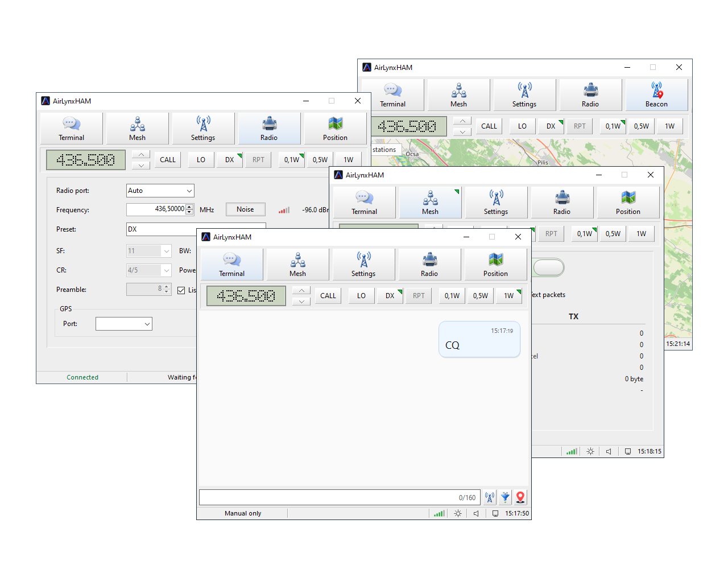Click monitor icon in chat window status bar
Screen dimensions: 728x569
[495, 513]
